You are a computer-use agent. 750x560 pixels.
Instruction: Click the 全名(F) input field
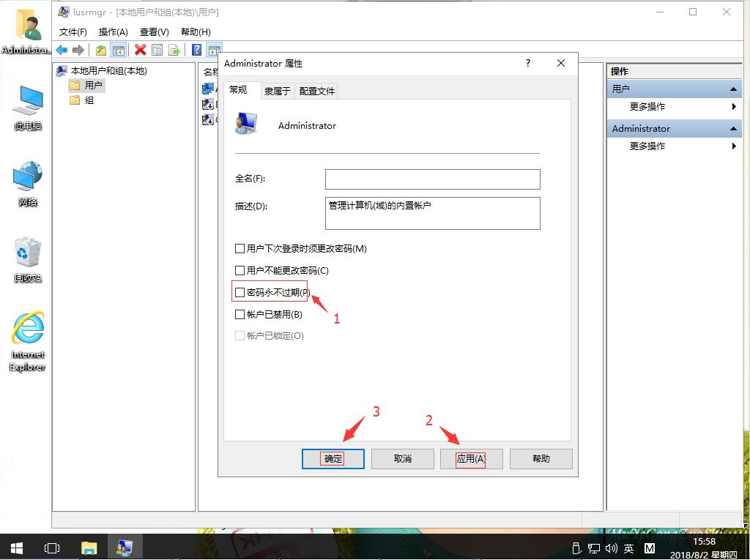tap(432, 179)
